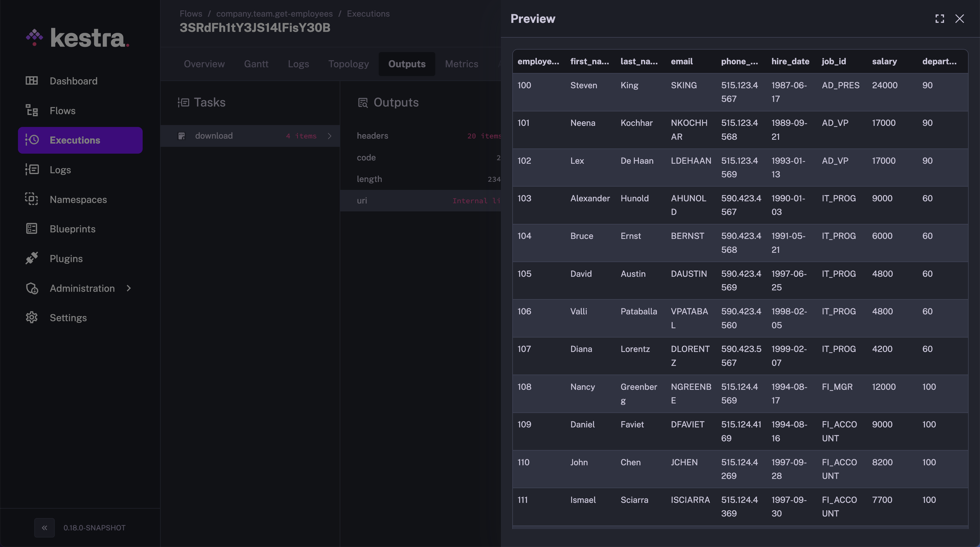Click the Namespaces dashed-square icon
The image size is (980, 547).
[32, 199]
